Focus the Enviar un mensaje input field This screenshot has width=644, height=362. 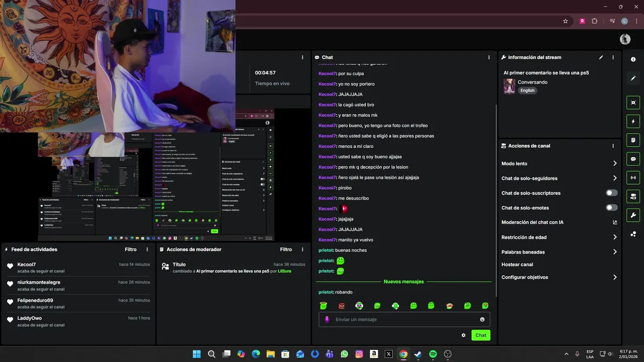404,319
